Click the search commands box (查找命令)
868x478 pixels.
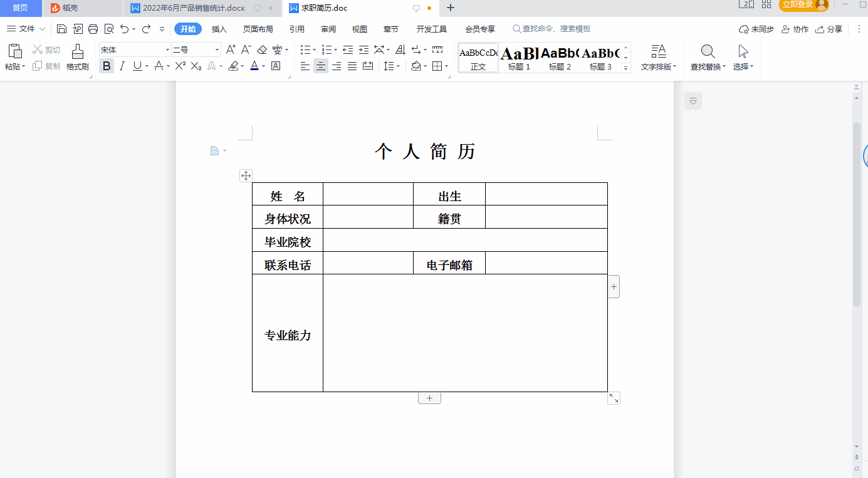click(552, 29)
